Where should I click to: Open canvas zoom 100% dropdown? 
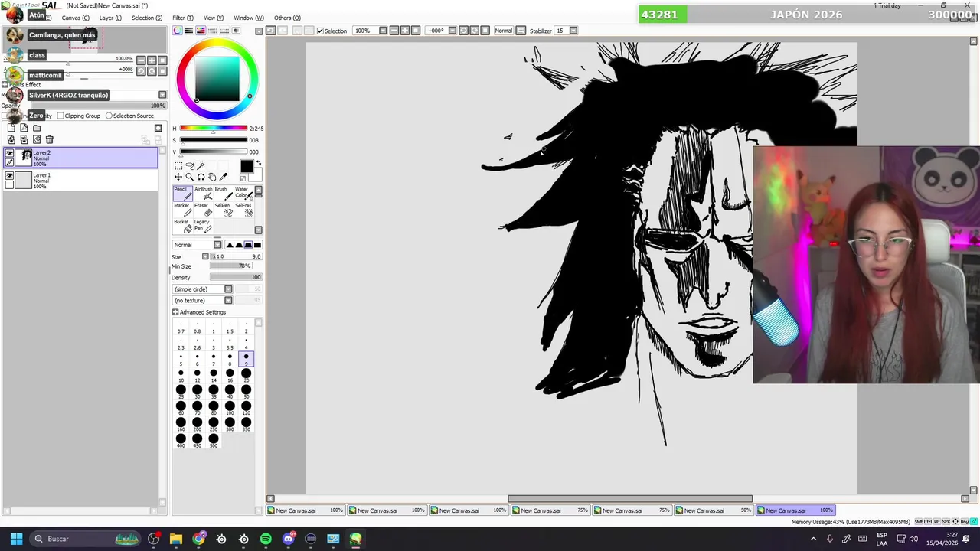(x=383, y=31)
